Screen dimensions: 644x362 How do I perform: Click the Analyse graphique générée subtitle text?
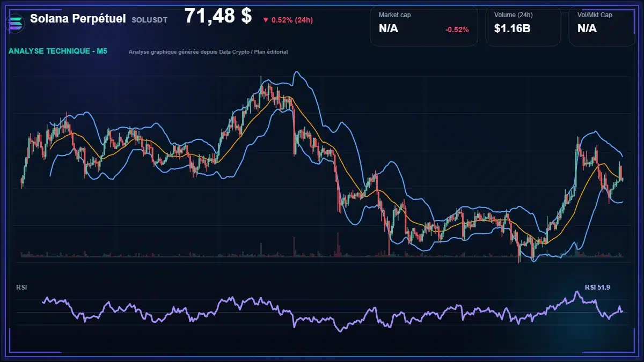pos(208,52)
